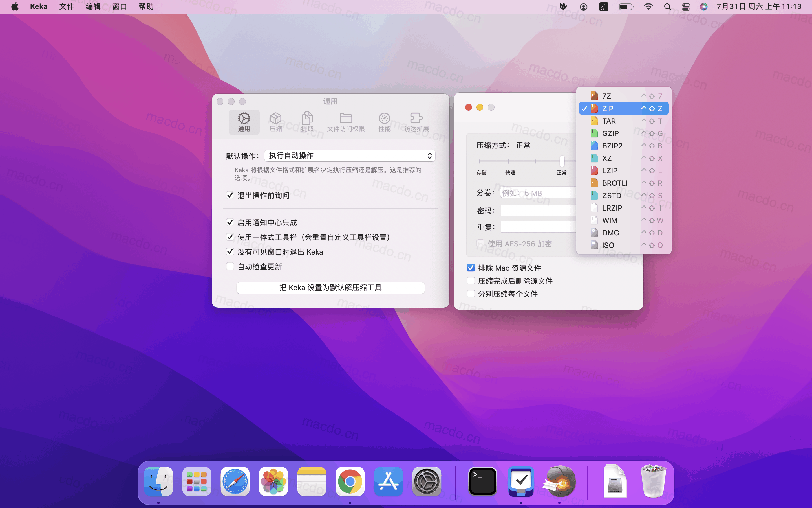
Task: Open the 提取 extraction preferences tab
Action: click(x=307, y=122)
